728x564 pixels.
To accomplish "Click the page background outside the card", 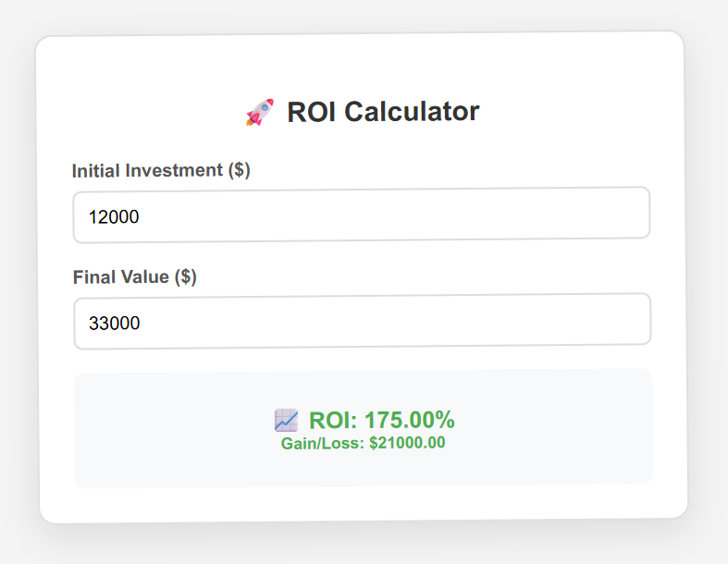I will point(708,277).
